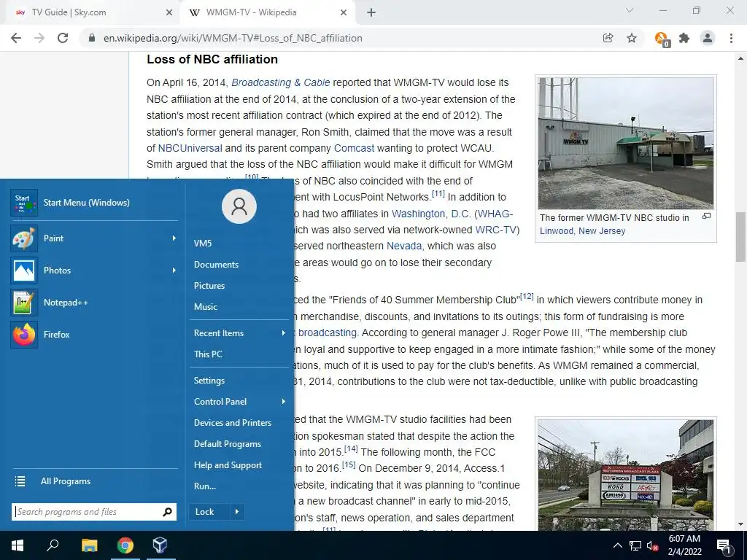Follow the NBCUniversal link
The height and width of the screenshot is (560, 747).
(190, 148)
